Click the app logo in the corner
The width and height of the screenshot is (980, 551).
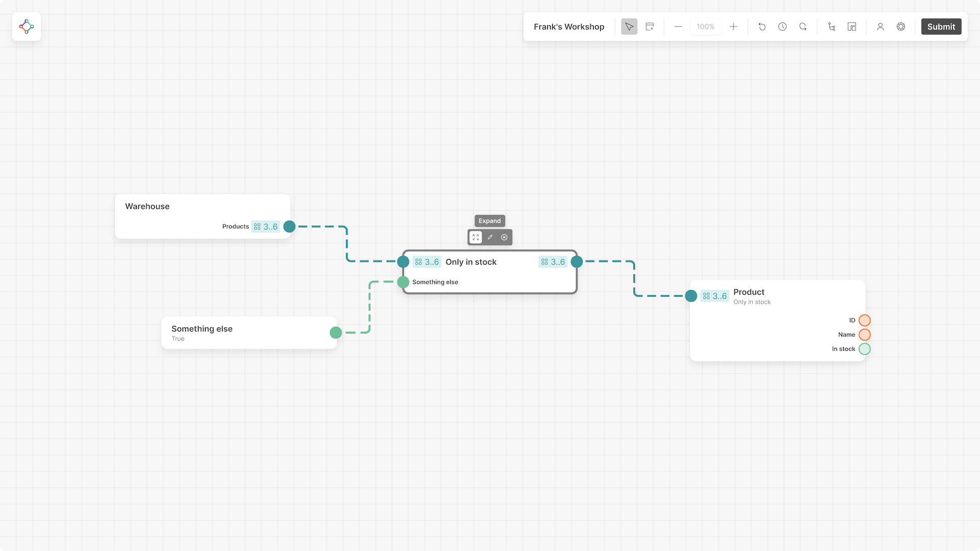[x=27, y=27]
